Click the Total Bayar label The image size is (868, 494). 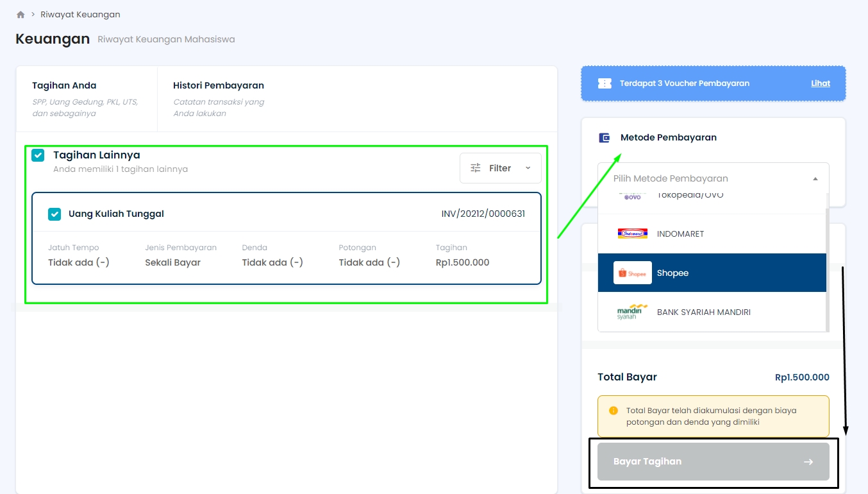pos(627,377)
